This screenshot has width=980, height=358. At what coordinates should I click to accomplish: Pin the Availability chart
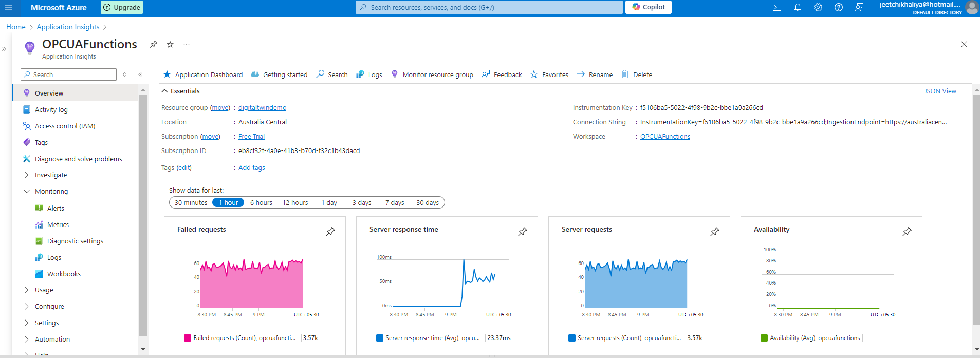[907, 232]
